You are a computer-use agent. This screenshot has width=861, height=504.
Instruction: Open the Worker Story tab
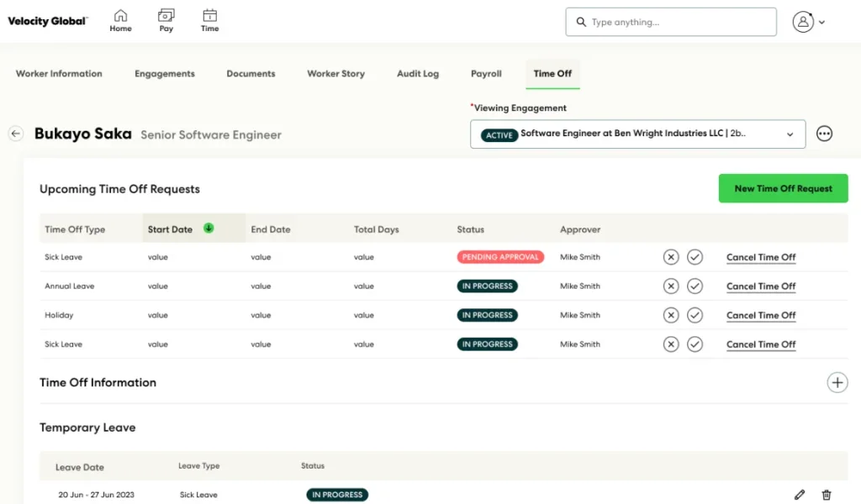336,73
